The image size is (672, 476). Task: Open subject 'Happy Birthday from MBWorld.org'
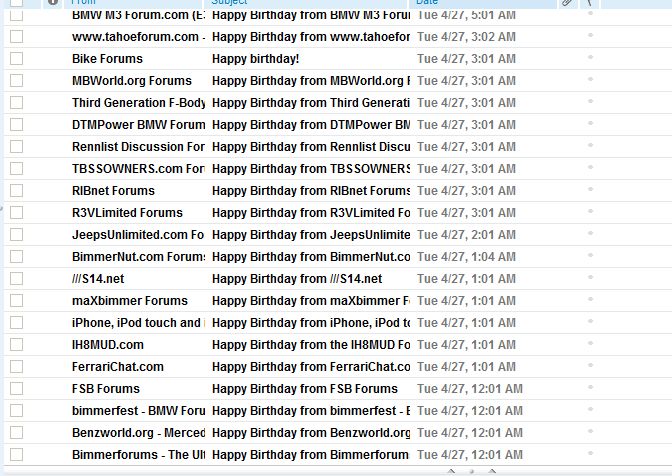tap(311, 81)
